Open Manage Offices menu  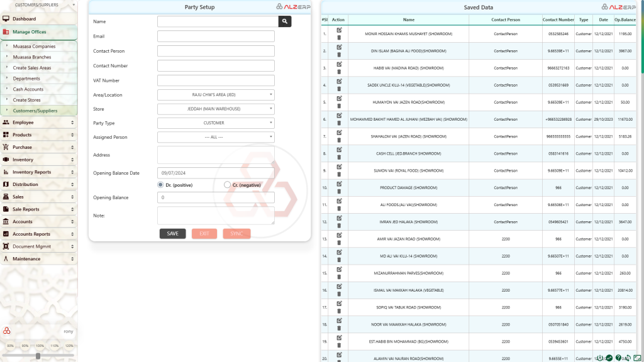pyautogui.click(x=38, y=31)
